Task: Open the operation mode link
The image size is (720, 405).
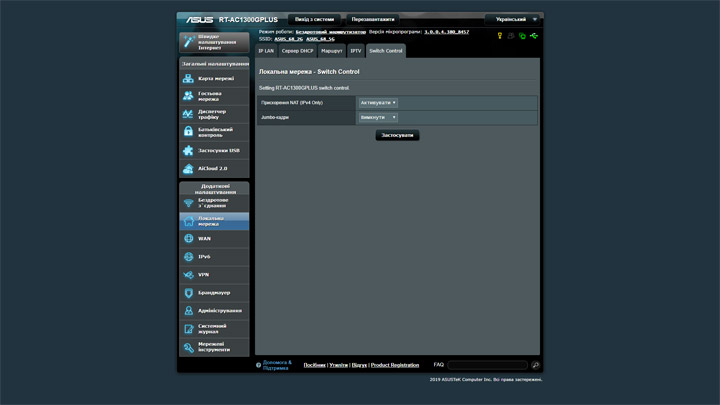Action: click(x=331, y=32)
